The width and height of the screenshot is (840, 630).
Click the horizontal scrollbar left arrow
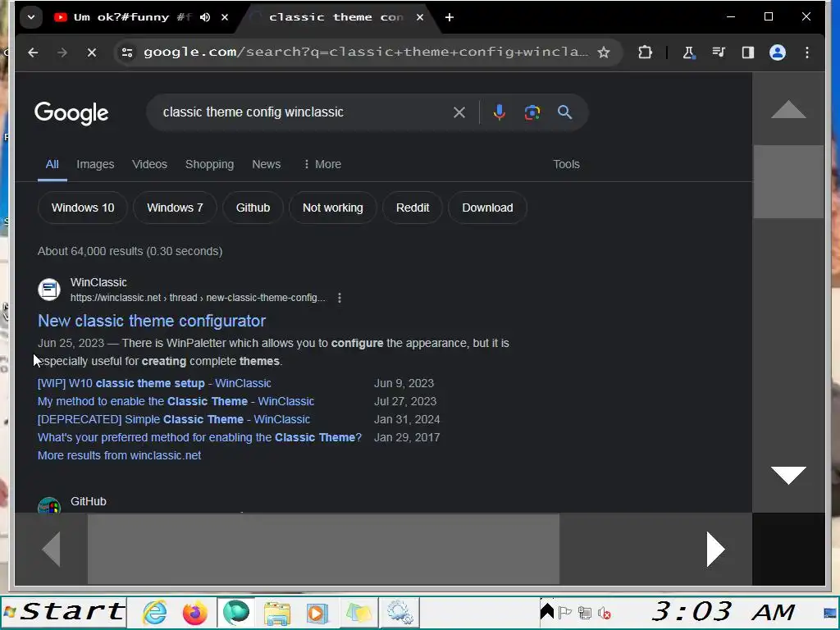click(x=51, y=549)
